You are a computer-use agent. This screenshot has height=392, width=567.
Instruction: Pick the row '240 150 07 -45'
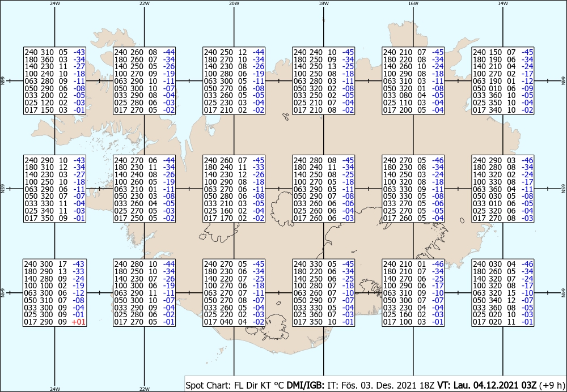(x=503, y=52)
